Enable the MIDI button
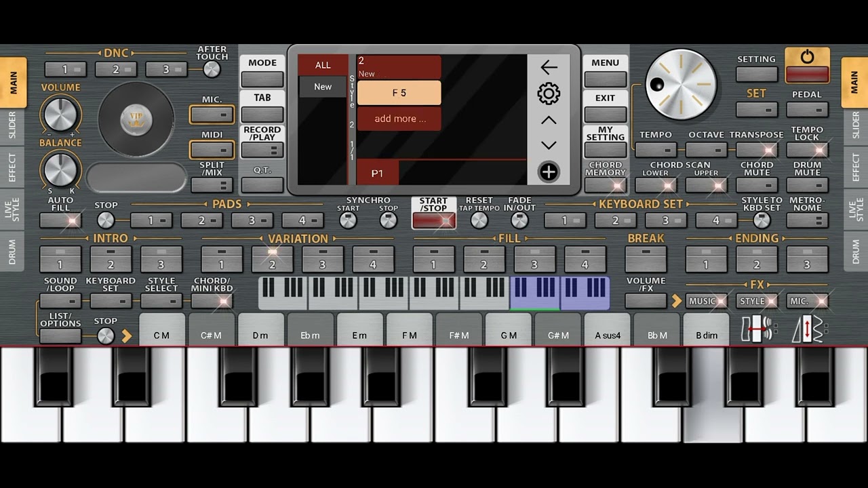The height and width of the screenshot is (488, 868). click(x=212, y=150)
